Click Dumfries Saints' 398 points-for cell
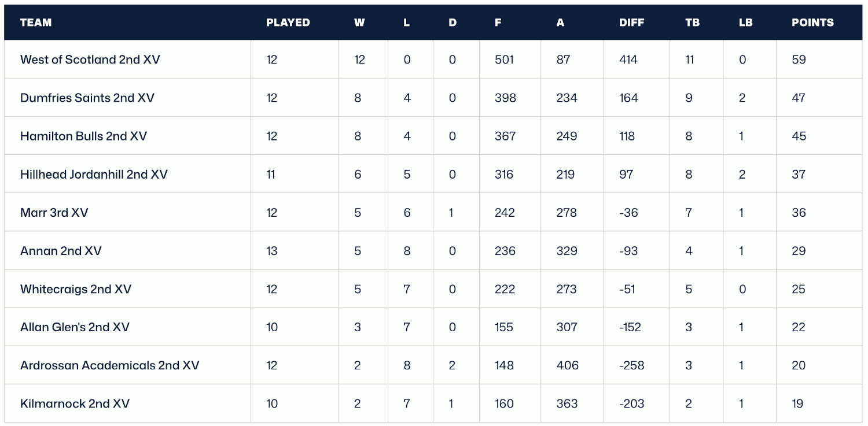 505,98
